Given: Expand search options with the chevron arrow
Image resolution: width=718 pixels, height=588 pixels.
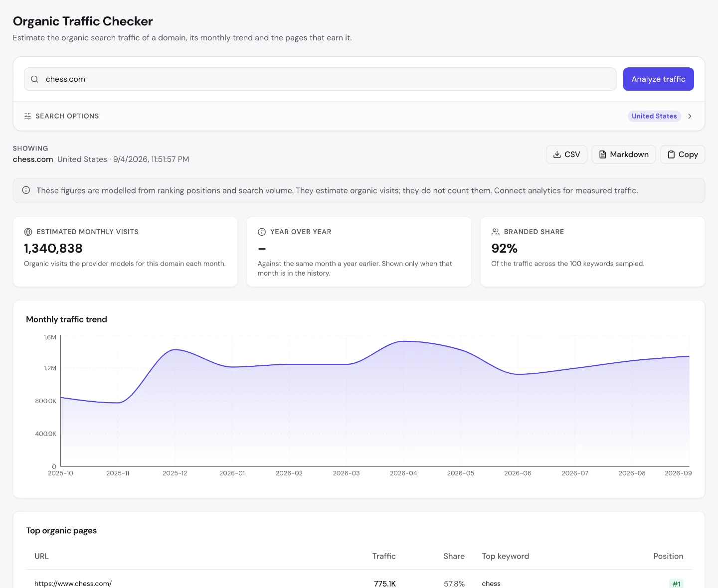Looking at the screenshot, I should point(690,116).
